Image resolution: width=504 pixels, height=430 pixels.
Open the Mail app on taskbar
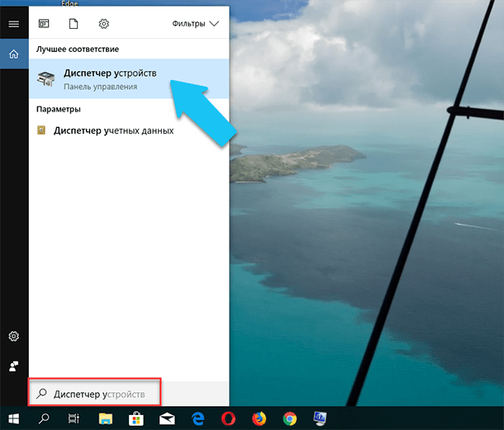click(167, 418)
